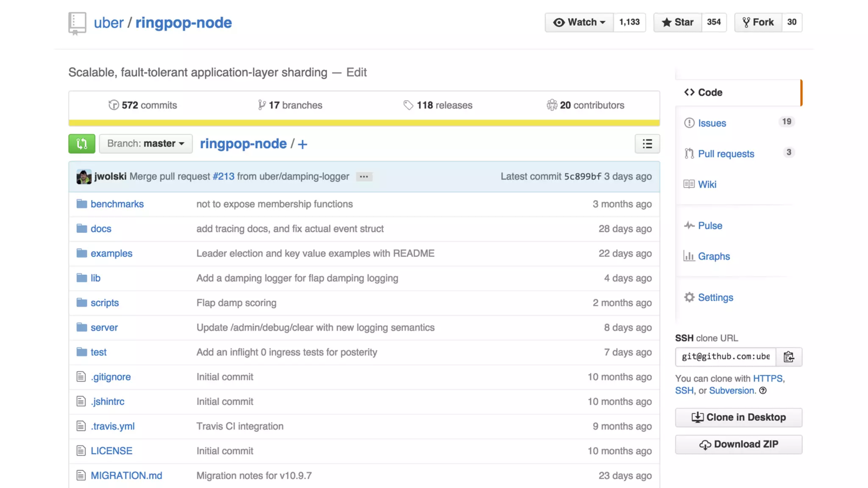Open the Watch dropdown menu
868x488 pixels.
tap(579, 22)
